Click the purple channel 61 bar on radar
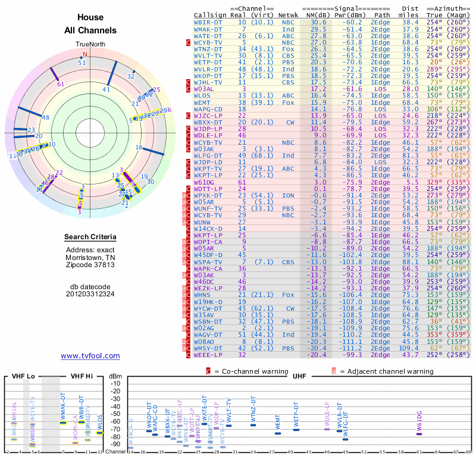 tap(54, 74)
